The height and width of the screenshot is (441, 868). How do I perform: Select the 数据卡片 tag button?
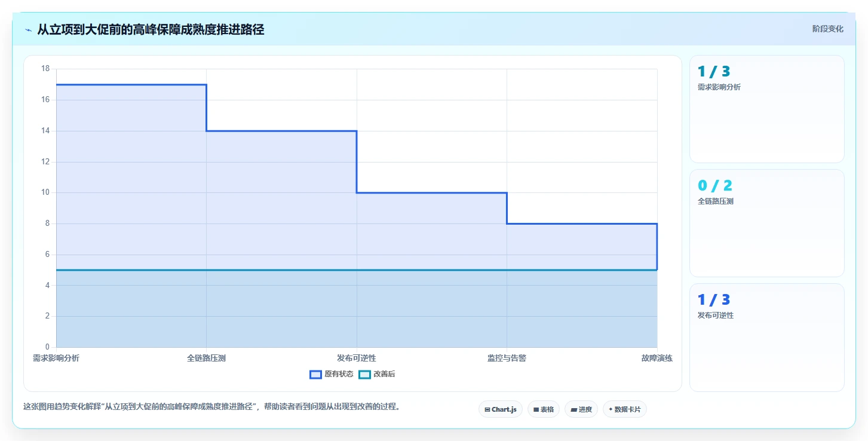click(x=625, y=409)
